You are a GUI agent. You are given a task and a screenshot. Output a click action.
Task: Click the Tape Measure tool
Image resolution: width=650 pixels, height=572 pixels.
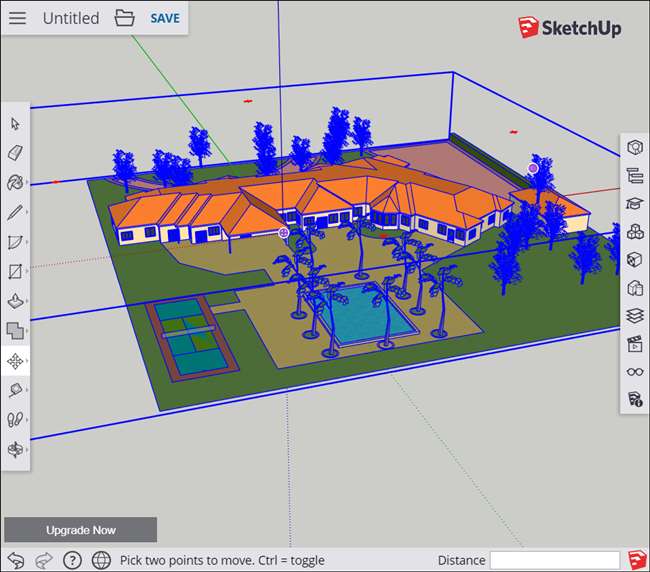pyautogui.click(x=15, y=390)
